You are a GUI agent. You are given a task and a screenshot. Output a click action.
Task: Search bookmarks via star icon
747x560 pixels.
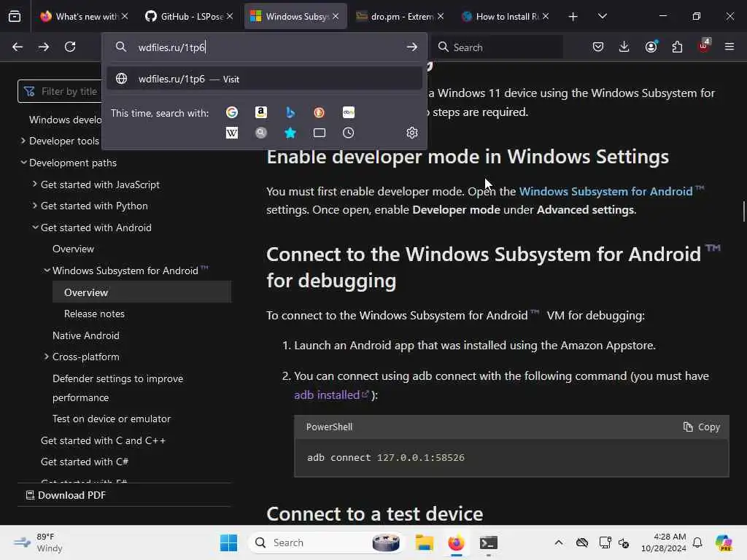[x=290, y=133]
